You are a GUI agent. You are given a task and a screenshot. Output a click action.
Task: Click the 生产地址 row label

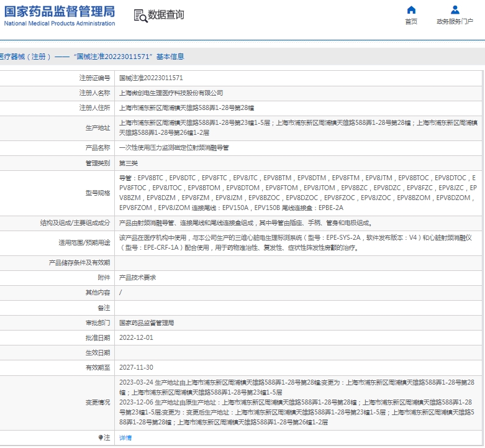[97, 128]
